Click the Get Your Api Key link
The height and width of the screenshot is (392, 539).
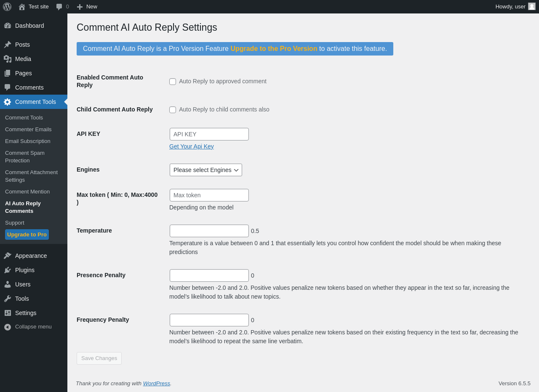coord(192,146)
